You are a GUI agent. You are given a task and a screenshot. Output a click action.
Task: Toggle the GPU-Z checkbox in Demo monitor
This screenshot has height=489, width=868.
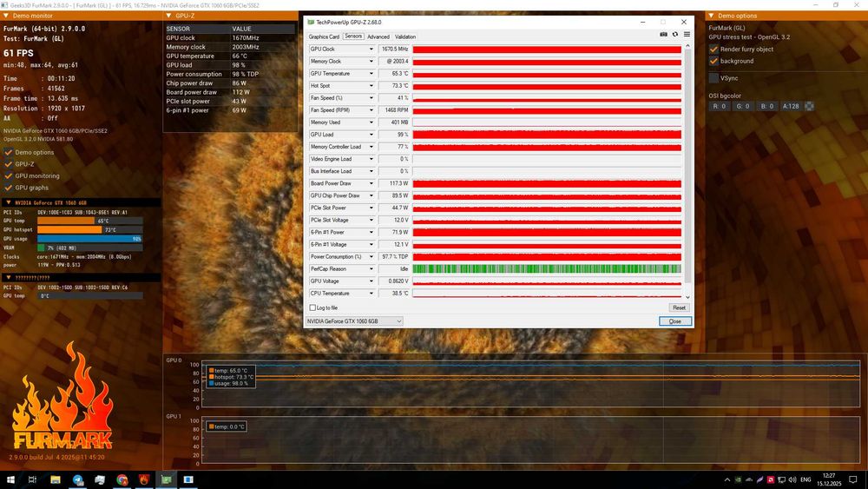coord(9,164)
